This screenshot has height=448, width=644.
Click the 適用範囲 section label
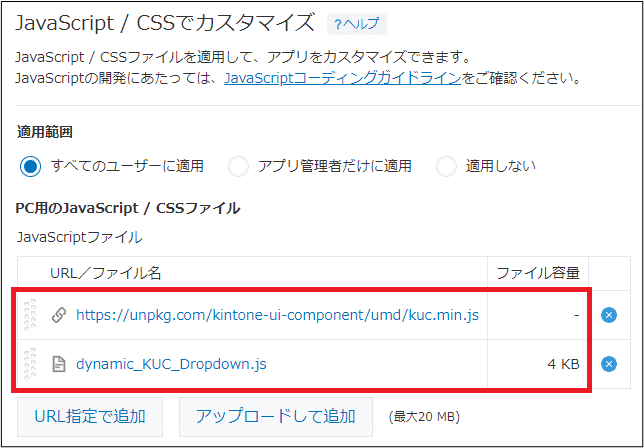point(45,132)
